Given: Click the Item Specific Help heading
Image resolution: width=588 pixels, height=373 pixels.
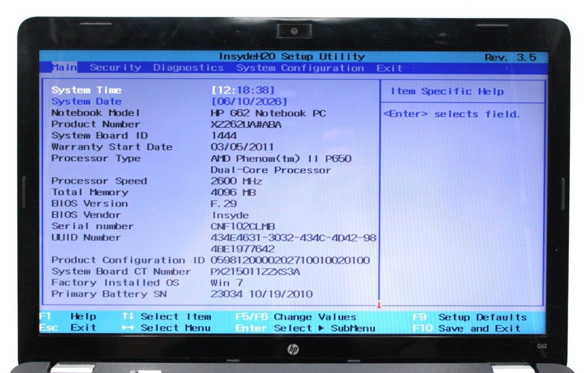Looking at the screenshot, I should pos(447,92).
